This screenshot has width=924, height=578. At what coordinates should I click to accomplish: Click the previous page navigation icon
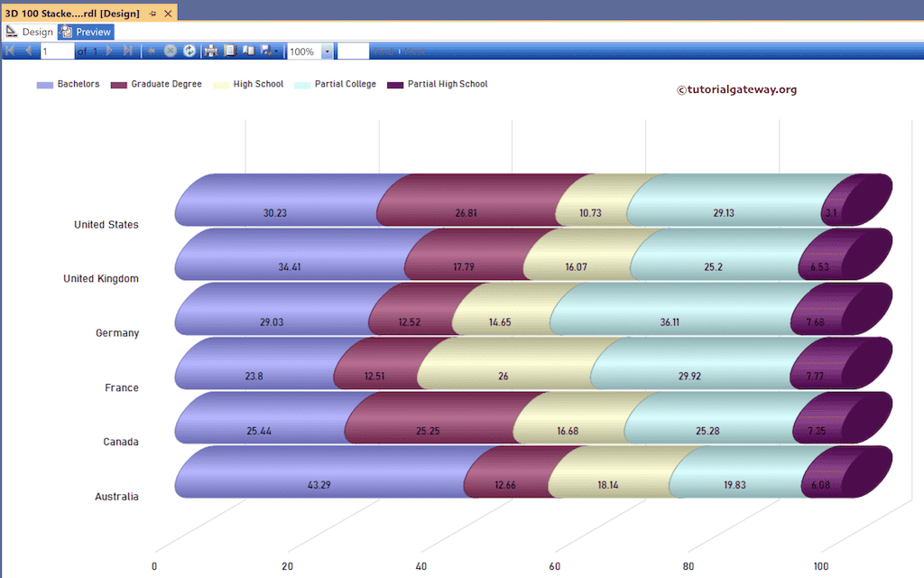coord(28,51)
